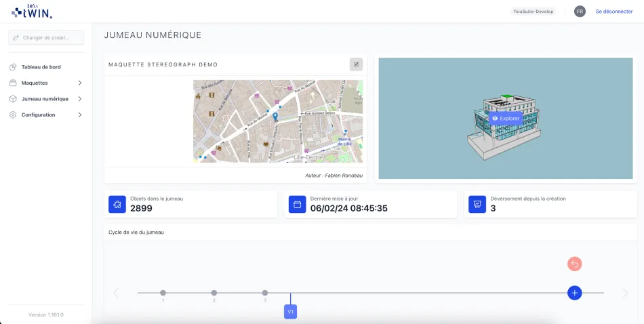This screenshot has height=324, width=644.
Task: Click the FR user avatar
Action: [x=580, y=12]
